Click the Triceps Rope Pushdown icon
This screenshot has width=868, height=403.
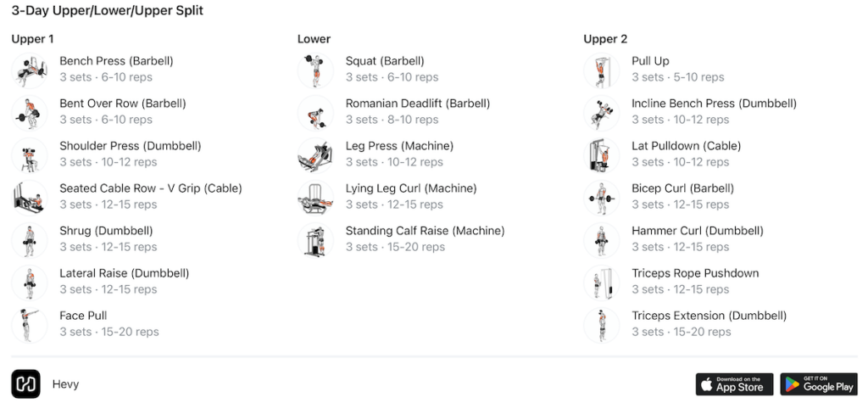click(602, 282)
